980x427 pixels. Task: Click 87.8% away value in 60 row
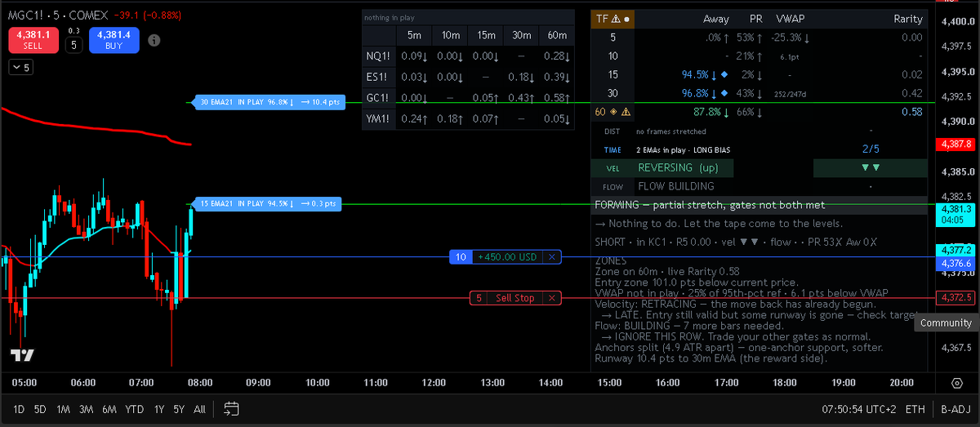pyautogui.click(x=707, y=112)
